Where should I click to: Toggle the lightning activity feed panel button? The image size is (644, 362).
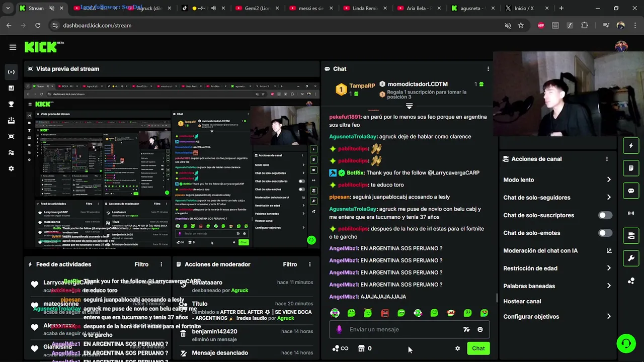[631, 146]
